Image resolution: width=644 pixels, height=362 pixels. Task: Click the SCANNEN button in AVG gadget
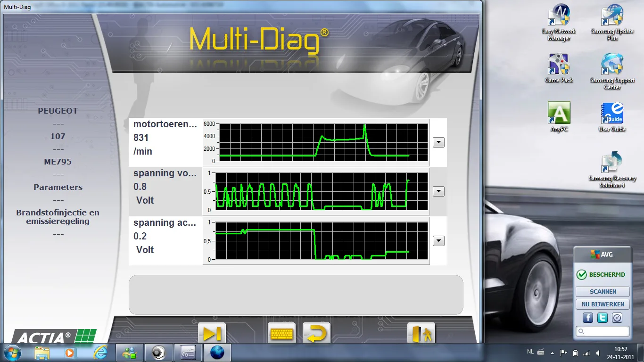tap(603, 292)
